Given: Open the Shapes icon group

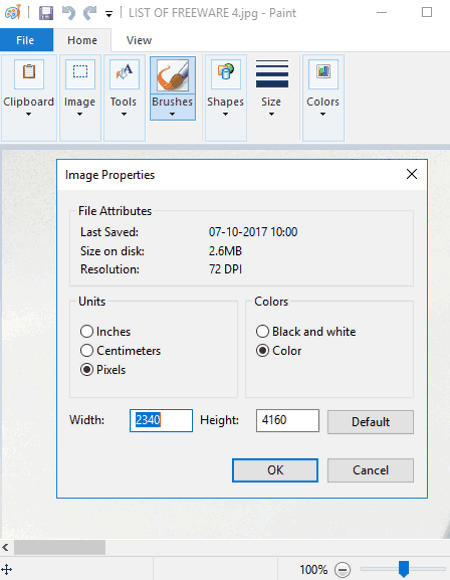Looking at the screenshot, I should [226, 74].
